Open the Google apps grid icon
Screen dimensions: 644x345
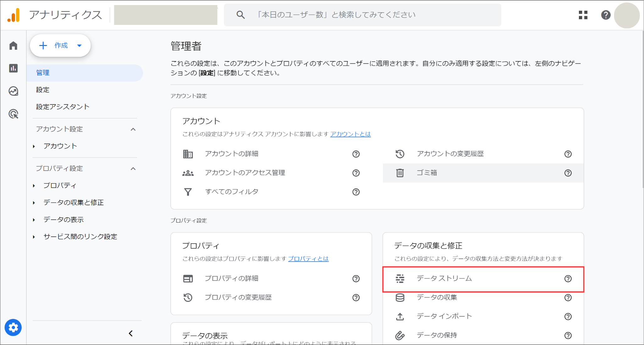(583, 15)
